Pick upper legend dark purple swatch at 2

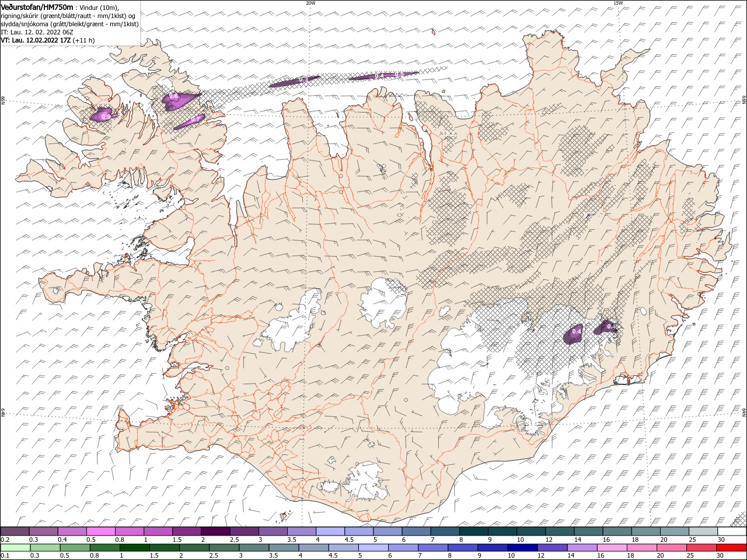click(x=215, y=531)
